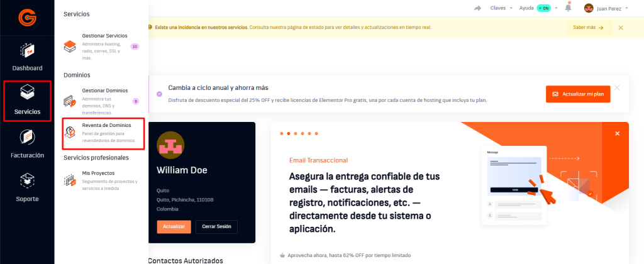Click the Saber más button
Screen dimensions: 644x264
click(588, 28)
